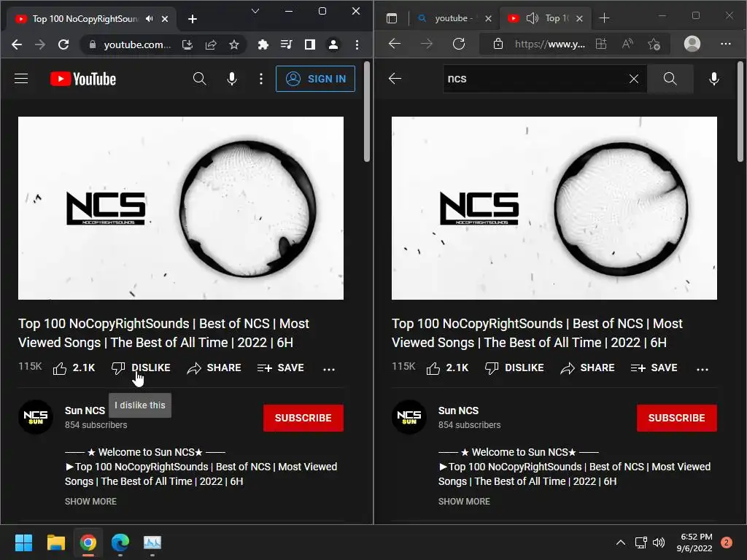747x560 pixels.
Task: Click the video player in Chrome window
Action: coord(181,208)
